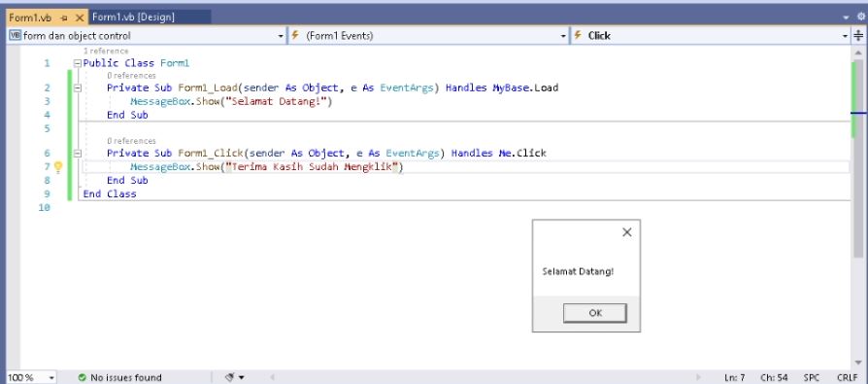Click the Ln: 7 line indicator
868x384 pixels.
(x=735, y=377)
